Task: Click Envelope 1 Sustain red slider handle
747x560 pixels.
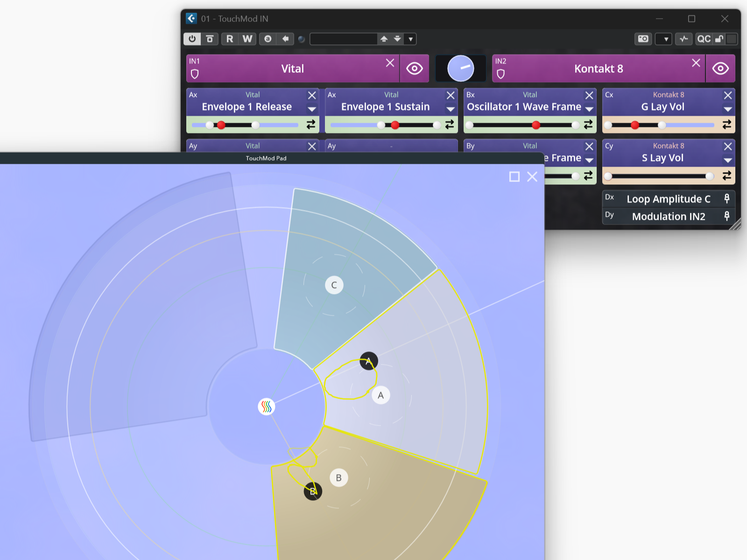Action: (x=395, y=125)
